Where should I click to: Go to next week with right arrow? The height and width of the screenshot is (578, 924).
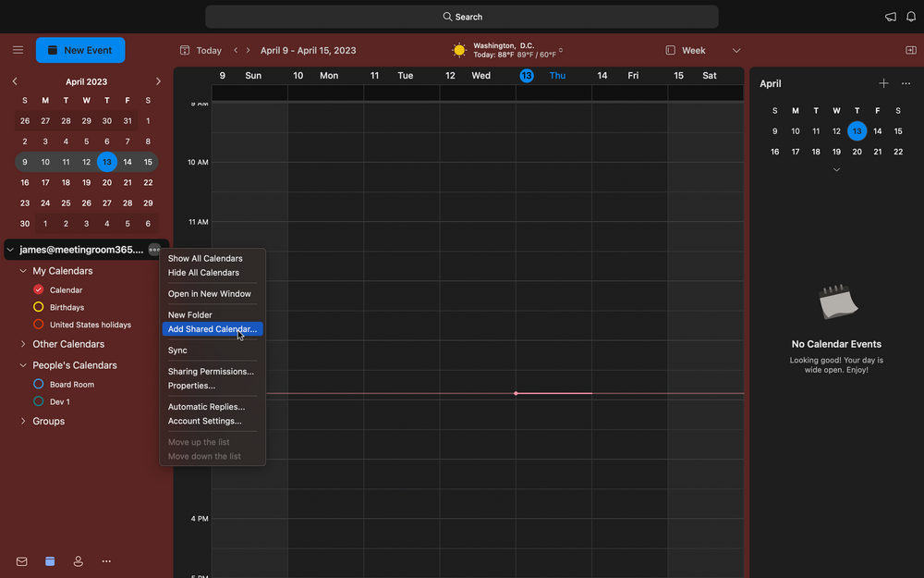pos(248,50)
